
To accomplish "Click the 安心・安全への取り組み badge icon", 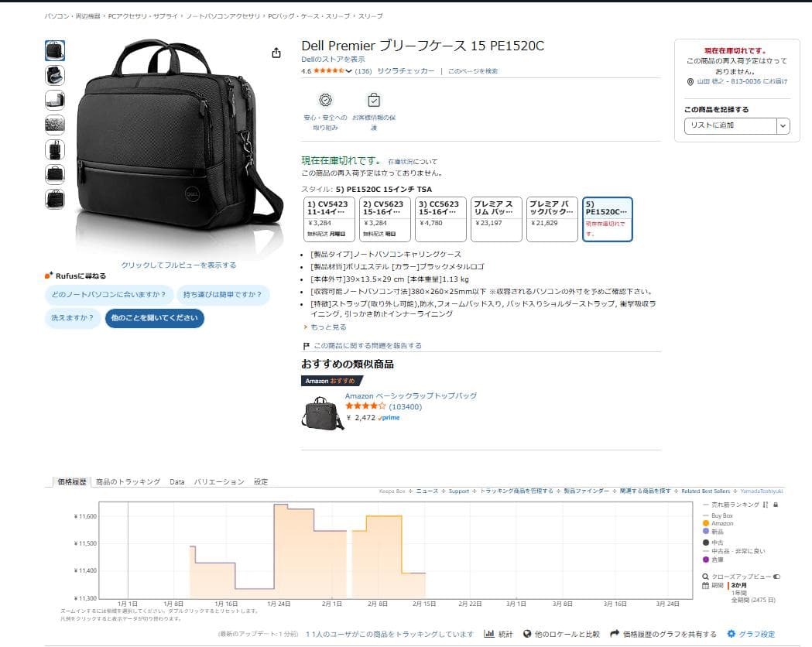I will click(325, 100).
